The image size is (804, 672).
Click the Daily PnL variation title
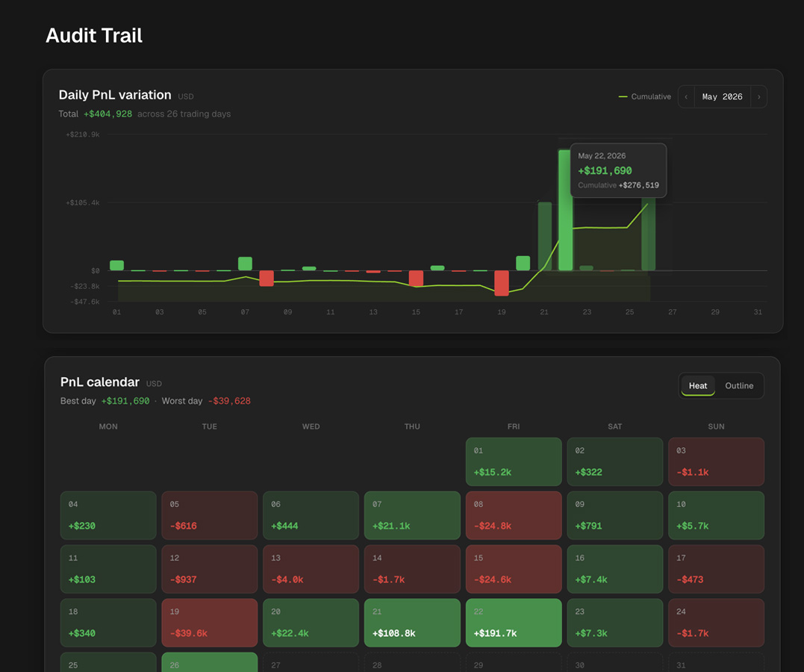tap(115, 95)
